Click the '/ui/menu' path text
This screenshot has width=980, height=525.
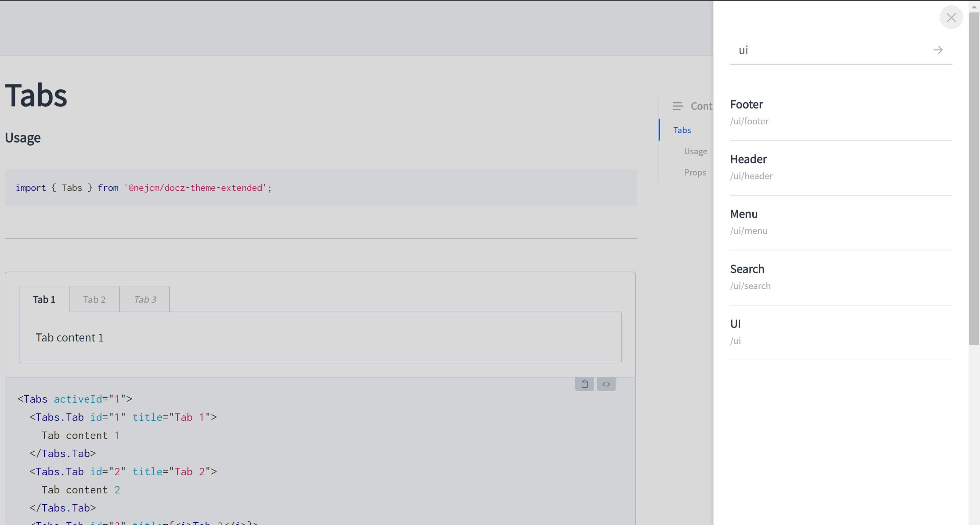749,231
